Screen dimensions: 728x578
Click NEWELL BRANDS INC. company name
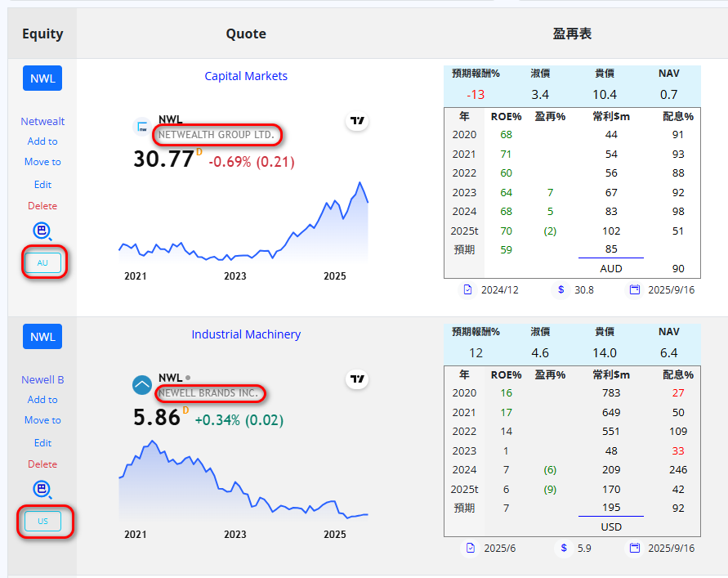[208, 393]
